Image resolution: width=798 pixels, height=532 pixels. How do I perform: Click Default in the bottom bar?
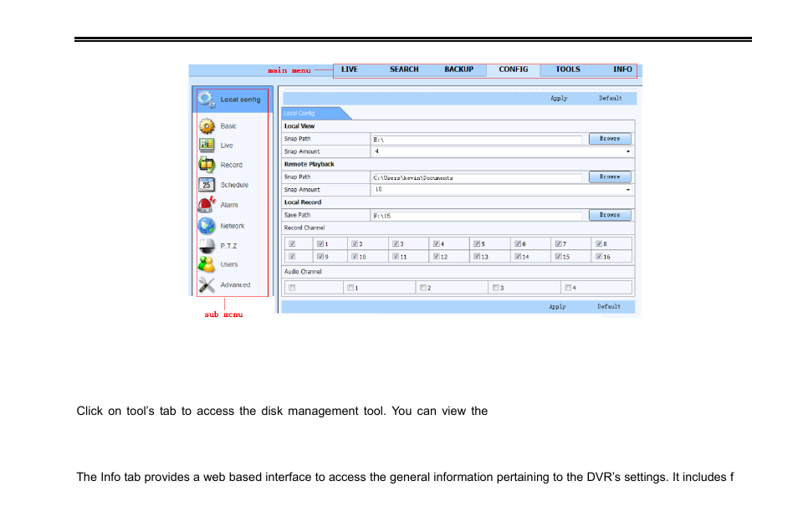pyautogui.click(x=609, y=306)
